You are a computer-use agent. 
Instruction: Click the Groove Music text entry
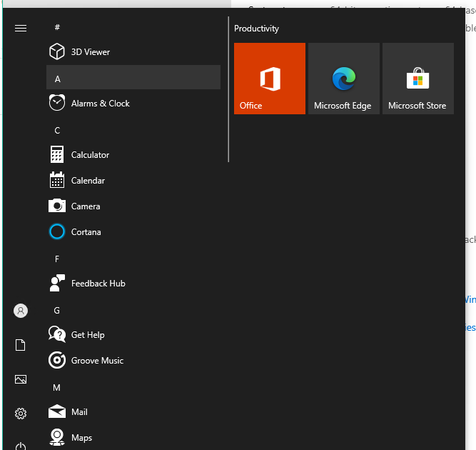coord(97,361)
